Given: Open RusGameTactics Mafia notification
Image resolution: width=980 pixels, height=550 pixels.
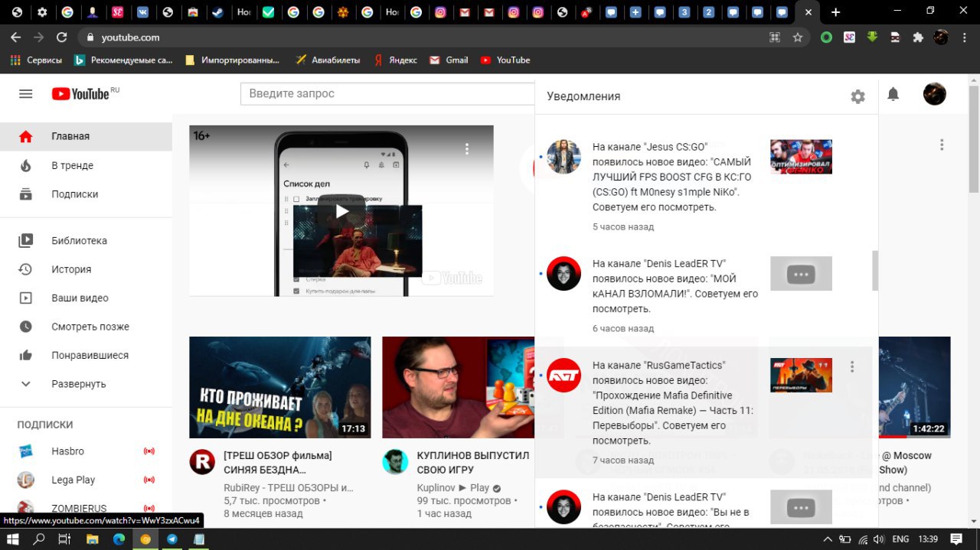Looking at the screenshot, I should pos(704,412).
